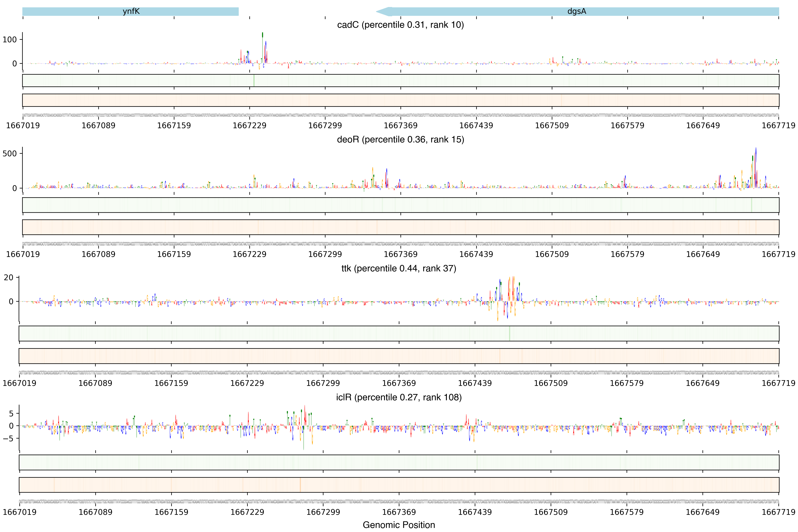Click the orange heatmap bar under cadC
The height and width of the screenshot is (532, 798).
tap(400, 100)
